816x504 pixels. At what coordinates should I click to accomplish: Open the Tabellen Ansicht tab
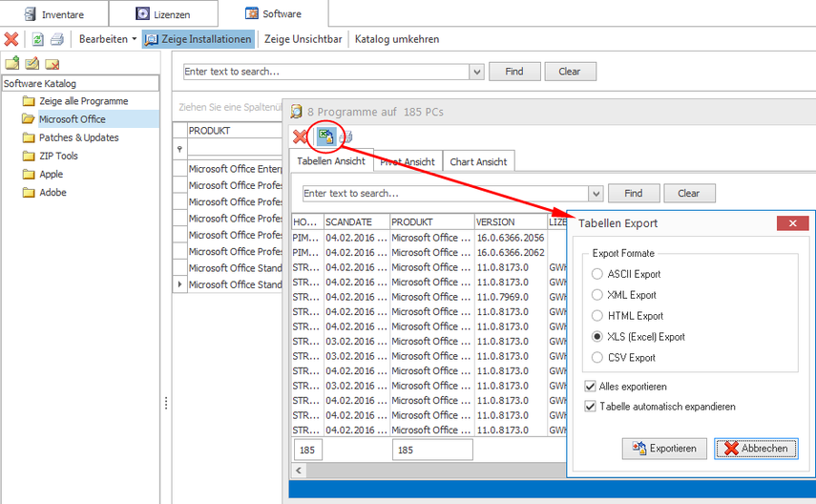(x=331, y=161)
